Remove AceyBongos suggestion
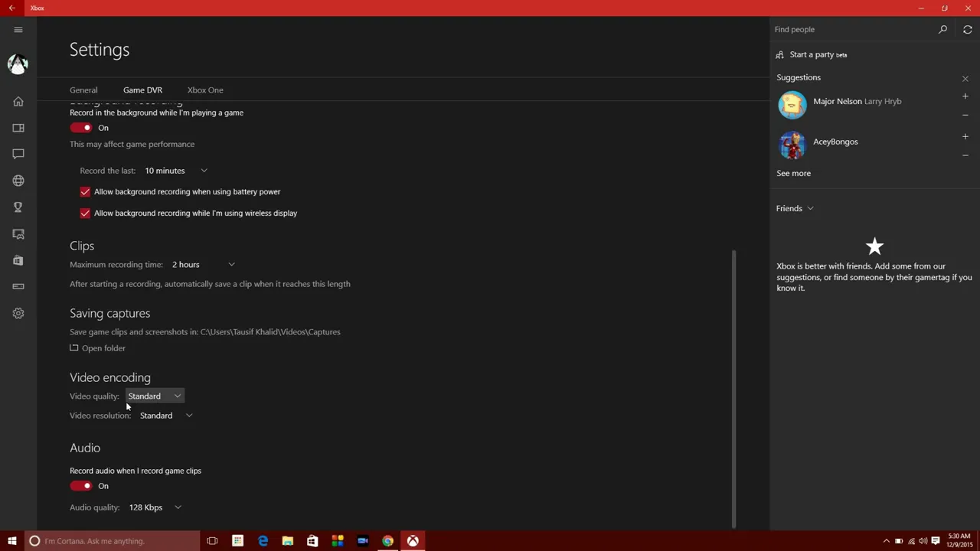Viewport: 980px width, 551px height. tap(965, 155)
